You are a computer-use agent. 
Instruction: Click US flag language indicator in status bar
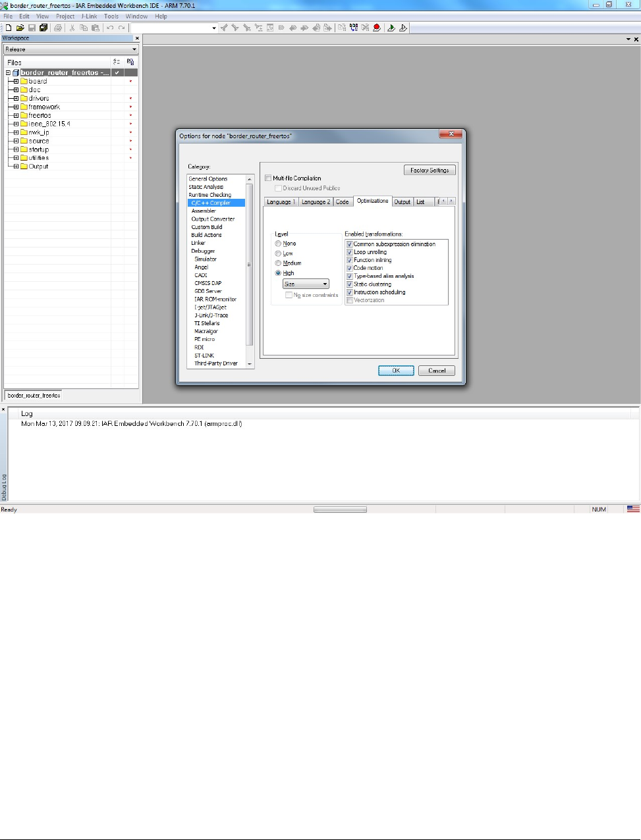(x=633, y=509)
